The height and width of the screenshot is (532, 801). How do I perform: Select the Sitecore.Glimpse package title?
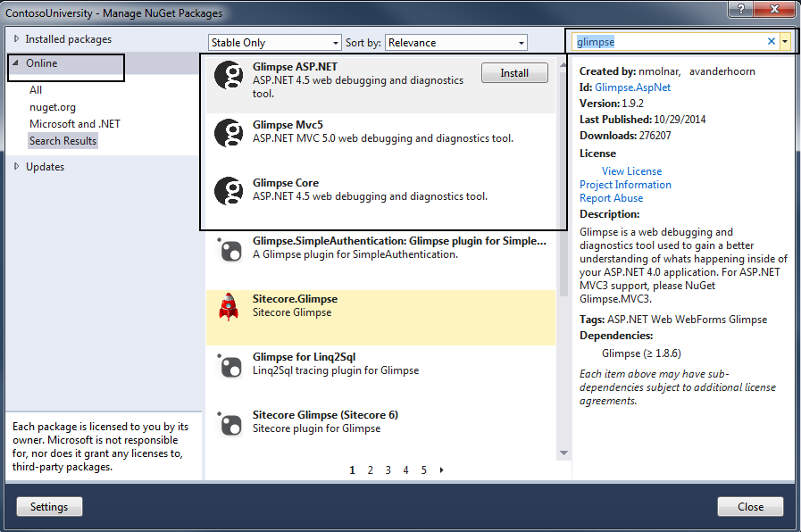click(295, 299)
